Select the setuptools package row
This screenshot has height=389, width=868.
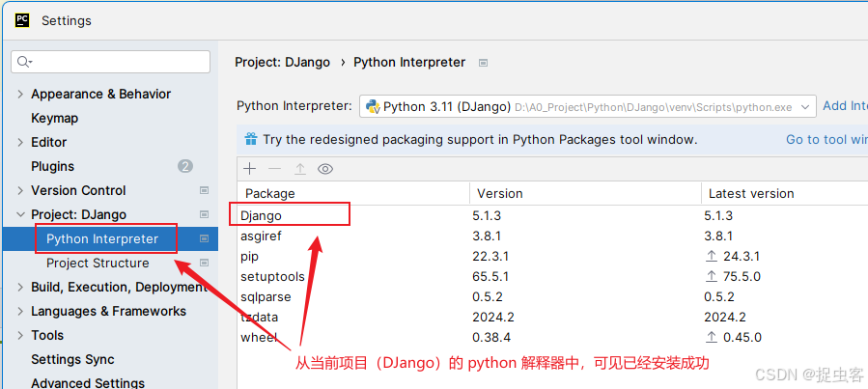[553, 276]
